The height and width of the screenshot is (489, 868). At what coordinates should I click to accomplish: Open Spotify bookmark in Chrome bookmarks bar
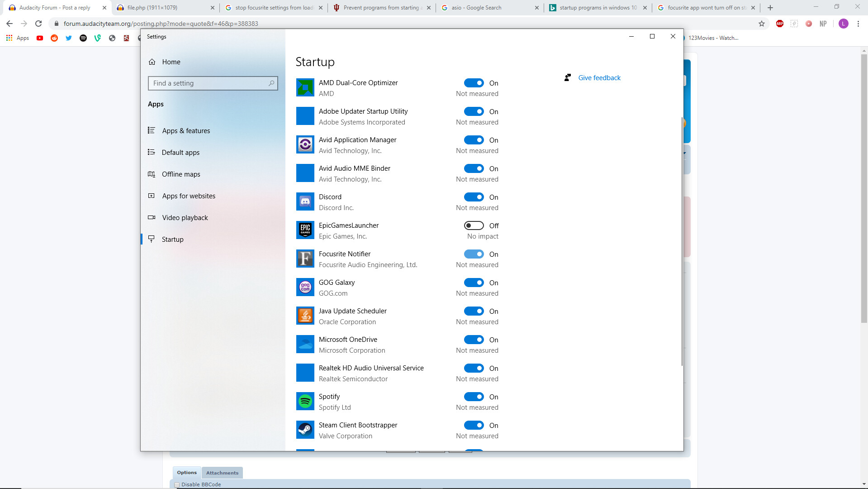[83, 38]
